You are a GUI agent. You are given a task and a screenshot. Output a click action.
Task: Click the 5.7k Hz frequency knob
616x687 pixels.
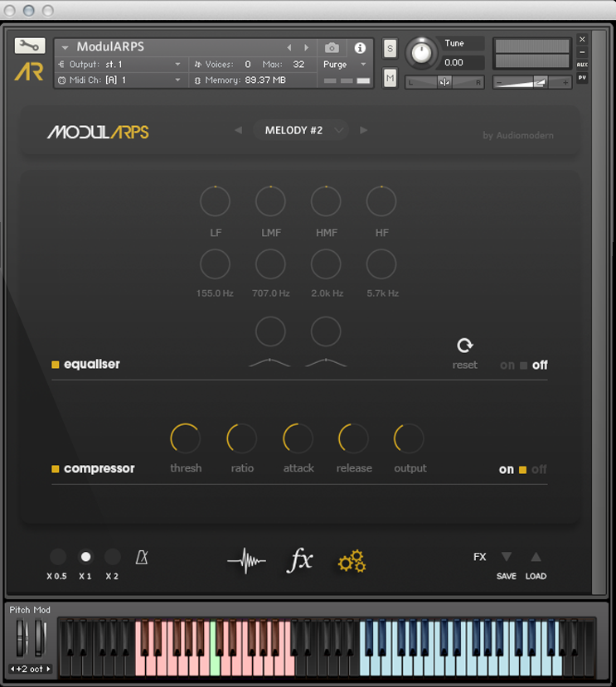pyautogui.click(x=381, y=264)
